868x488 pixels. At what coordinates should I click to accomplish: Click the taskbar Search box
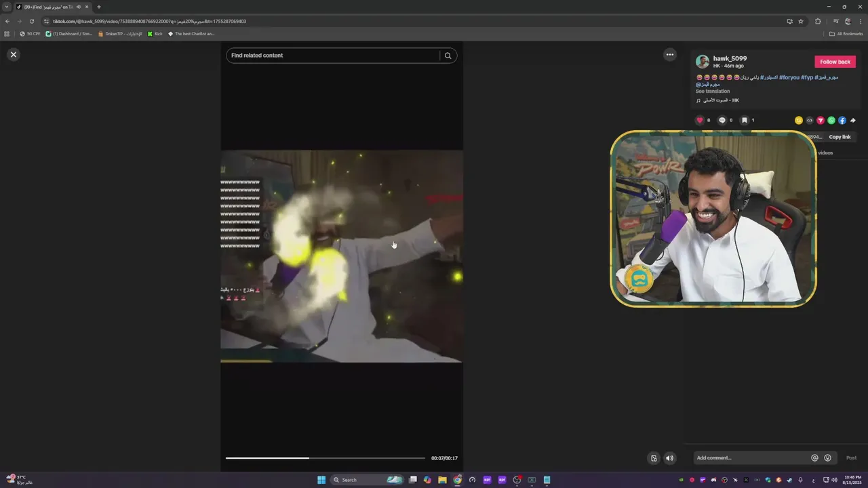(367, 480)
